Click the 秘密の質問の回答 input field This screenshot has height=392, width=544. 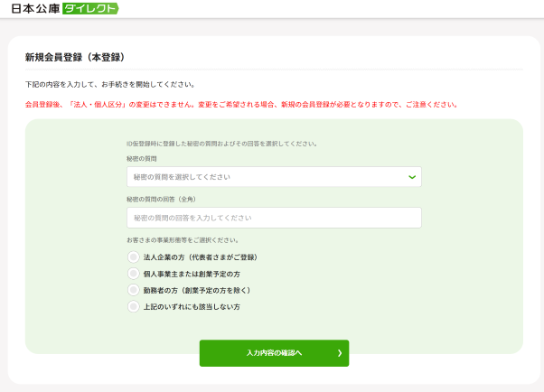pos(274,218)
